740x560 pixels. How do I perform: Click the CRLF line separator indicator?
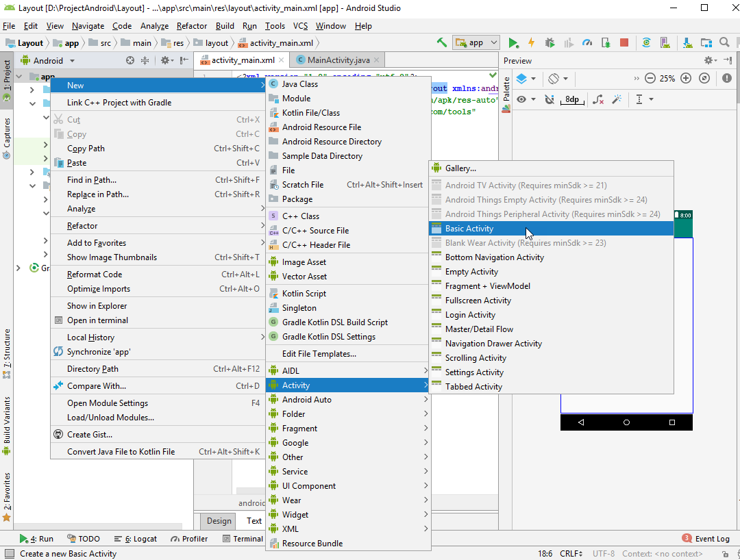(x=571, y=553)
